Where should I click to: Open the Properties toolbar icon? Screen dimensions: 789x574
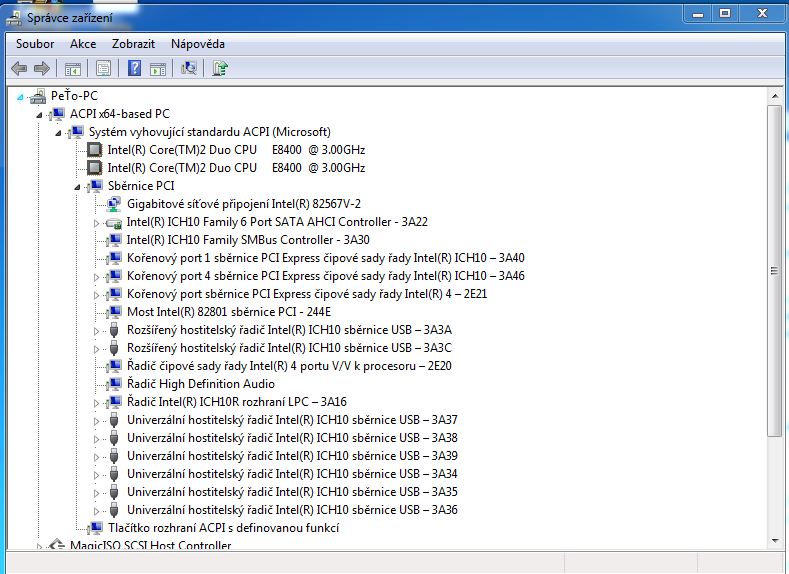coord(103,68)
